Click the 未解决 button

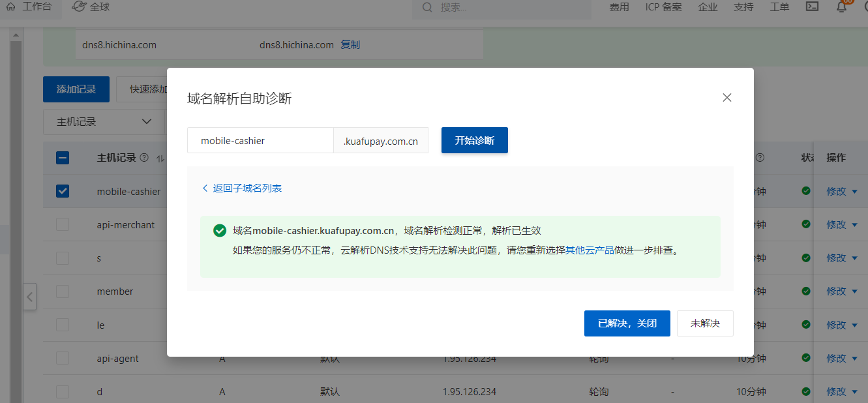(x=705, y=323)
